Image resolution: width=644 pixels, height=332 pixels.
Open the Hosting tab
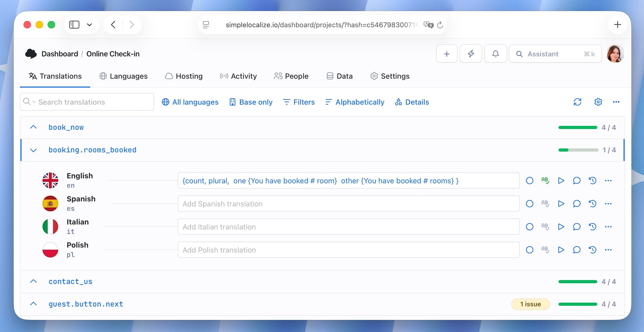click(184, 76)
